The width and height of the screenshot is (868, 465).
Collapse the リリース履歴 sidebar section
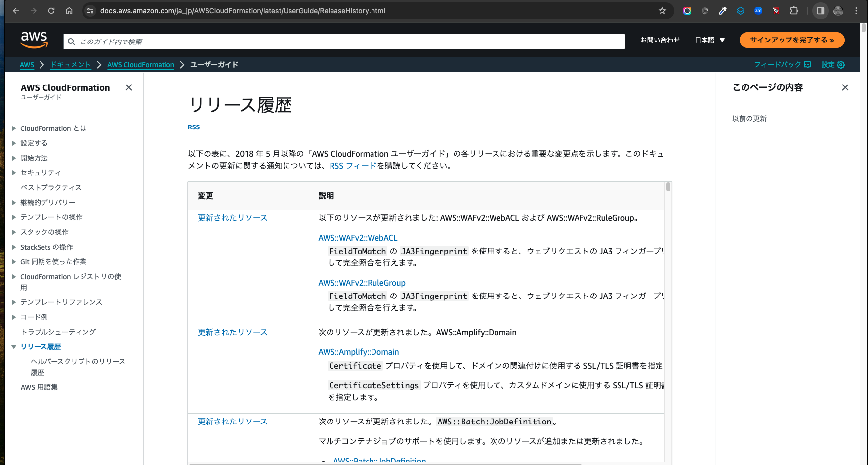click(14, 347)
